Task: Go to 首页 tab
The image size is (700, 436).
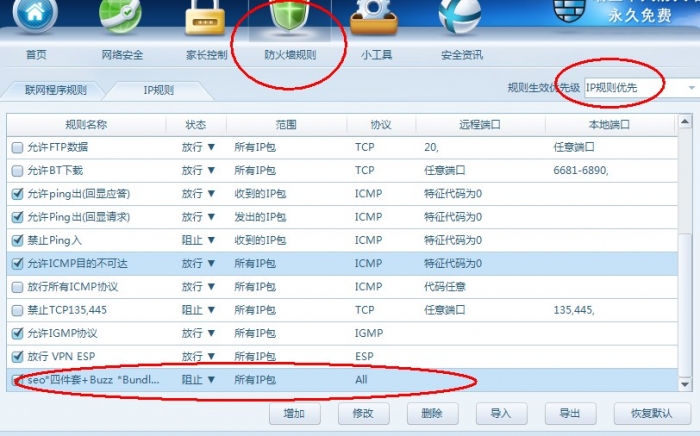Action: pyautogui.click(x=36, y=55)
